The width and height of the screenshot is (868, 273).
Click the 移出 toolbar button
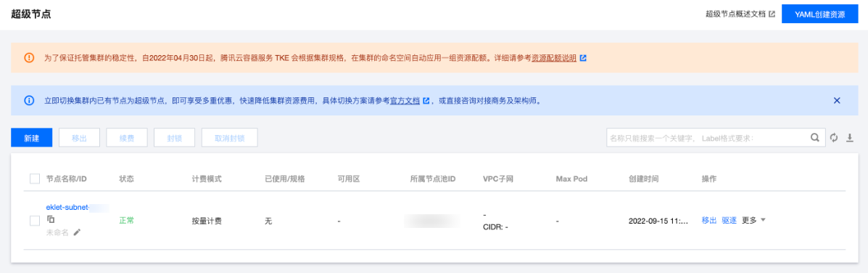[79, 138]
